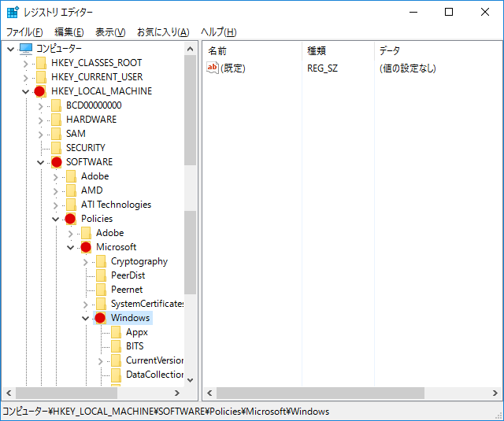This screenshot has width=504, height=421.
Task: Select the Windows key label
Action: click(130, 318)
